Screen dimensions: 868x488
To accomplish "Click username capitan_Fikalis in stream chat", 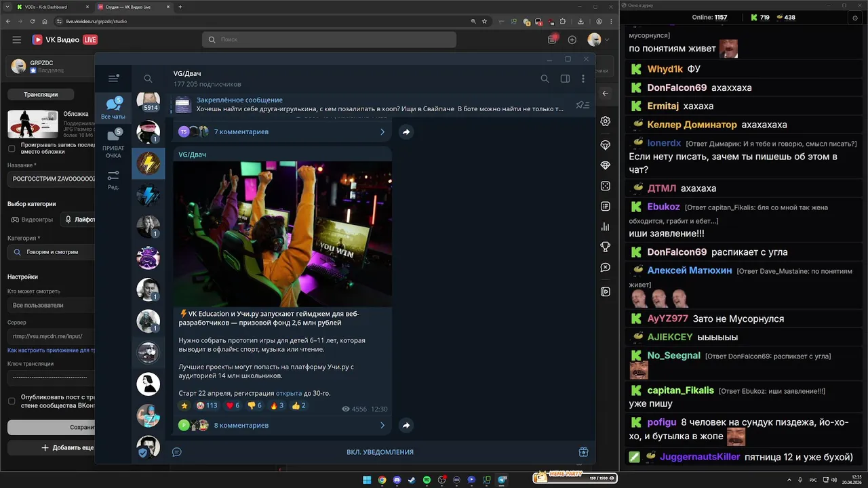I will 680,390.
